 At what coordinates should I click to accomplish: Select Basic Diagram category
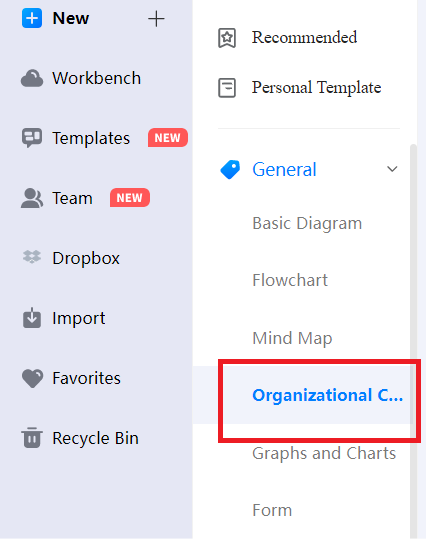tap(307, 223)
